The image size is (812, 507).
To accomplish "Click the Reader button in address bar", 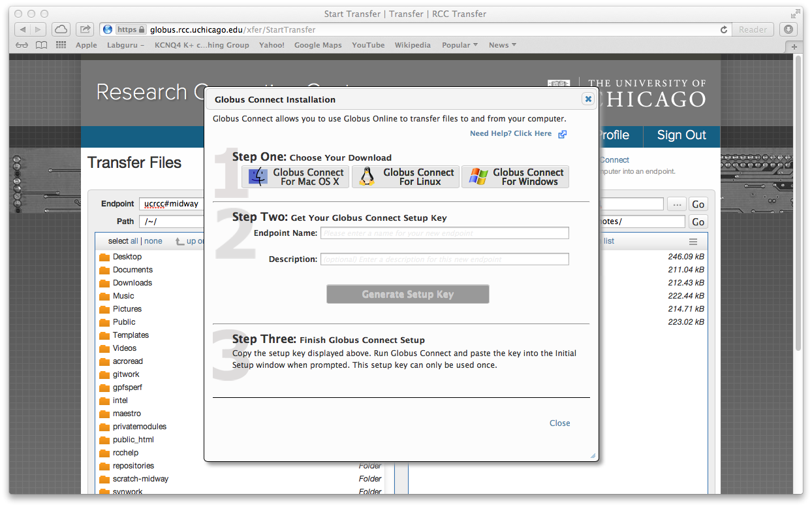I will (753, 29).
